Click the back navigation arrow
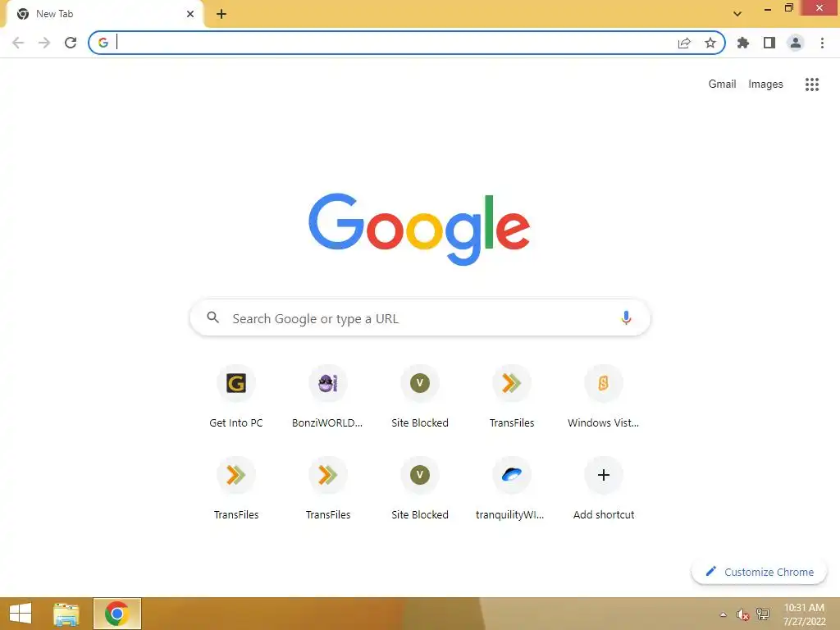The height and width of the screenshot is (630, 840). tap(18, 43)
